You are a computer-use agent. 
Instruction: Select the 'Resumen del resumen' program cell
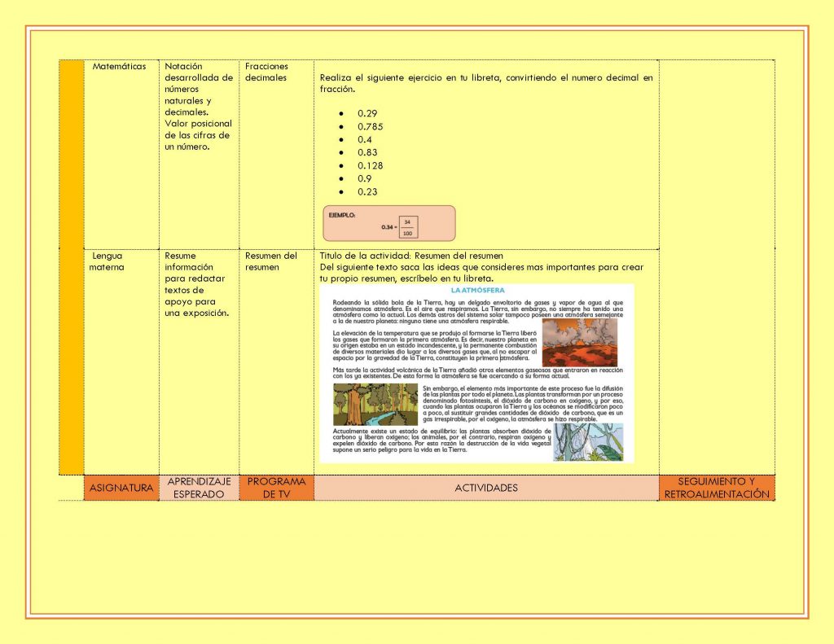tap(277, 361)
